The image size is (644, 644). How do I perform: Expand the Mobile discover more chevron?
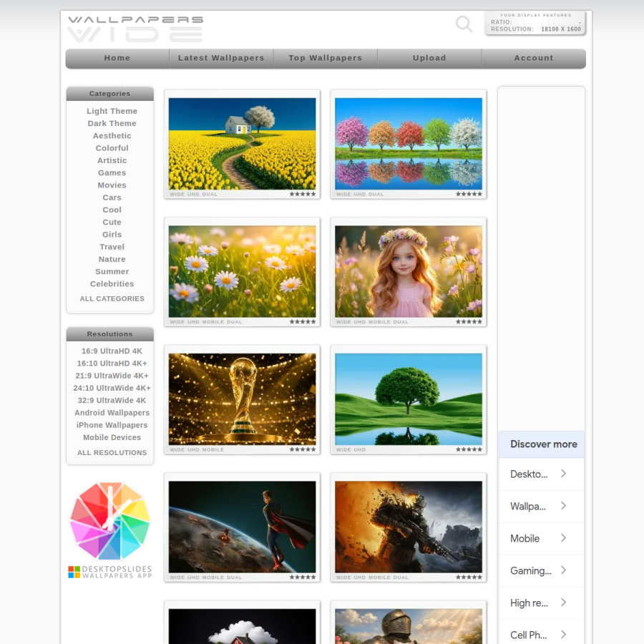click(x=564, y=538)
